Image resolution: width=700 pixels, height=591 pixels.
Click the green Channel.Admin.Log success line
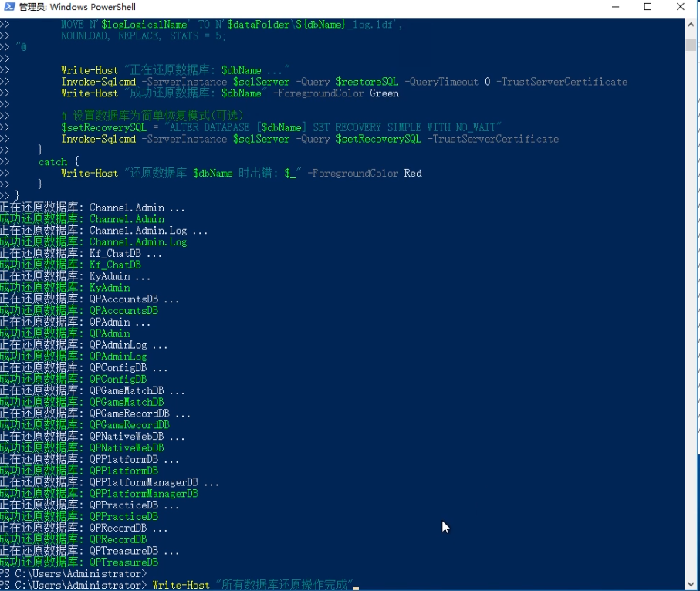(x=93, y=242)
